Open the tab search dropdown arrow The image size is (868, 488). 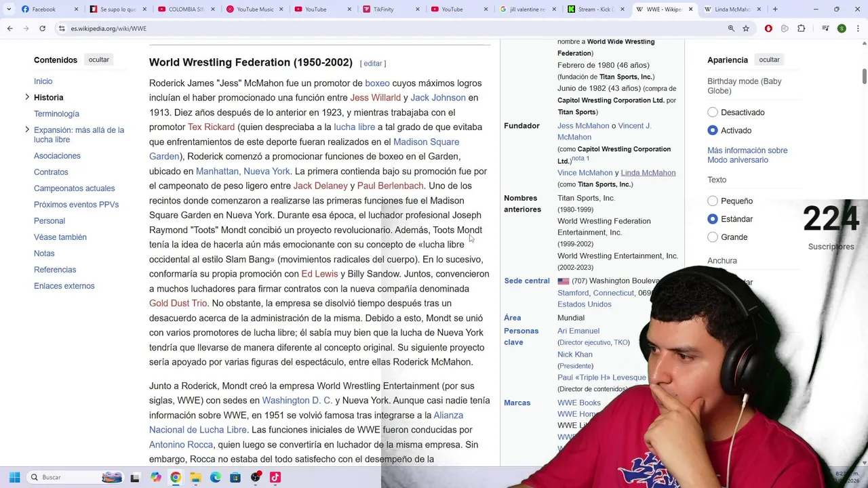pyautogui.click(x=9, y=9)
